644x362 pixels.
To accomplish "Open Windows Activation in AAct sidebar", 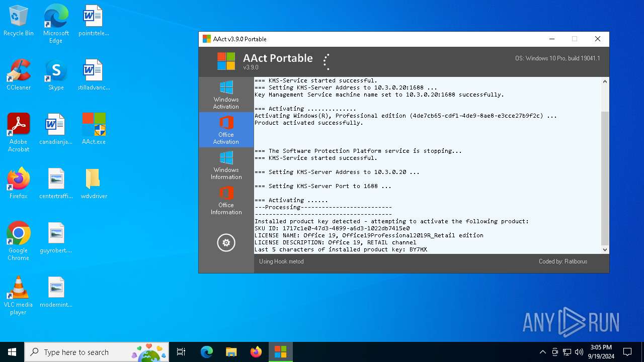I will point(226,95).
